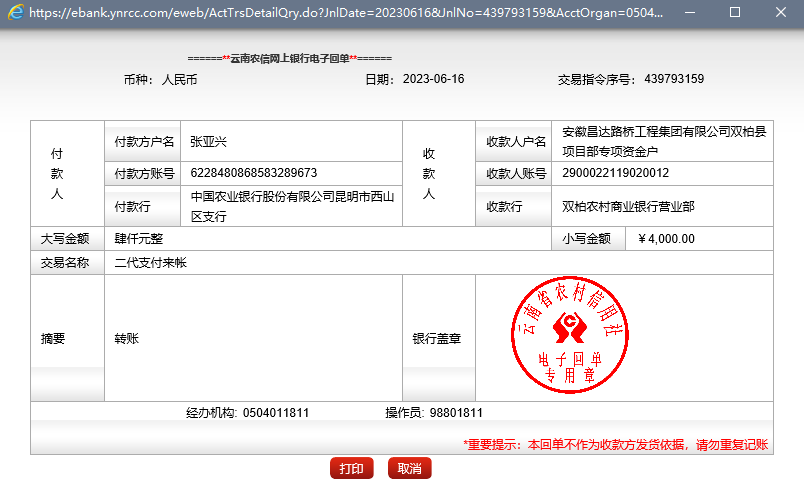Viewport: 804px width, 480px height.
Task: Click payer account number 6228480868583289673
Action: point(253,173)
